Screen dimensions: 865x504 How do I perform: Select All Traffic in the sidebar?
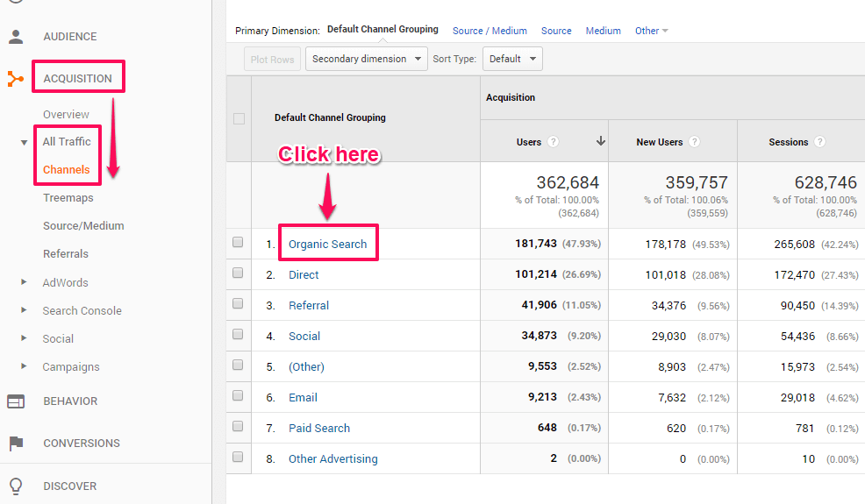67,142
